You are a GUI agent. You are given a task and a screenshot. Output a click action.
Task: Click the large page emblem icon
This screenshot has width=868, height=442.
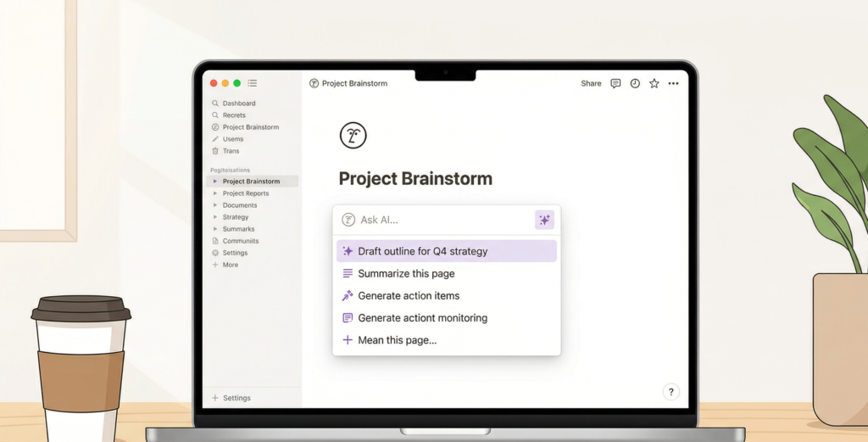coord(353,136)
